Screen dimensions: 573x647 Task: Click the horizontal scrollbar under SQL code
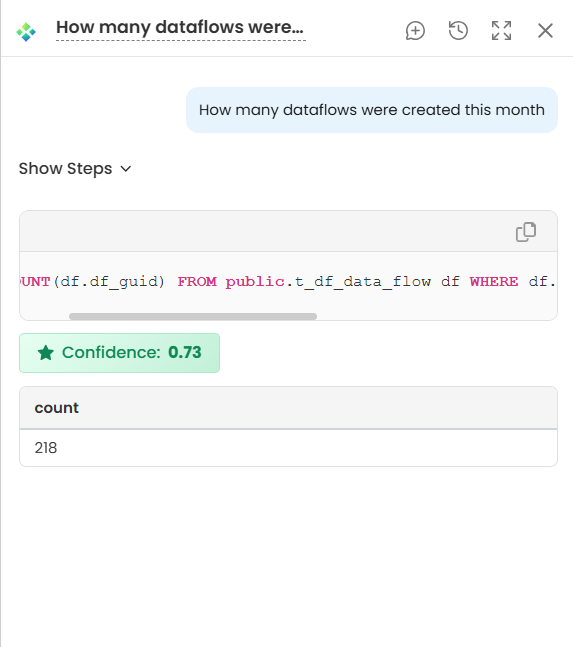(x=193, y=316)
